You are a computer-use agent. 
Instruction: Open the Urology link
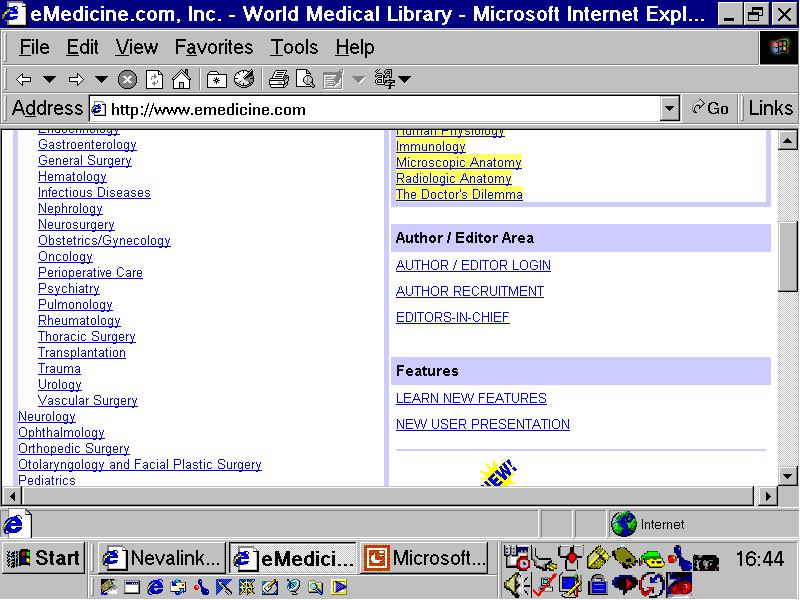[x=60, y=385]
